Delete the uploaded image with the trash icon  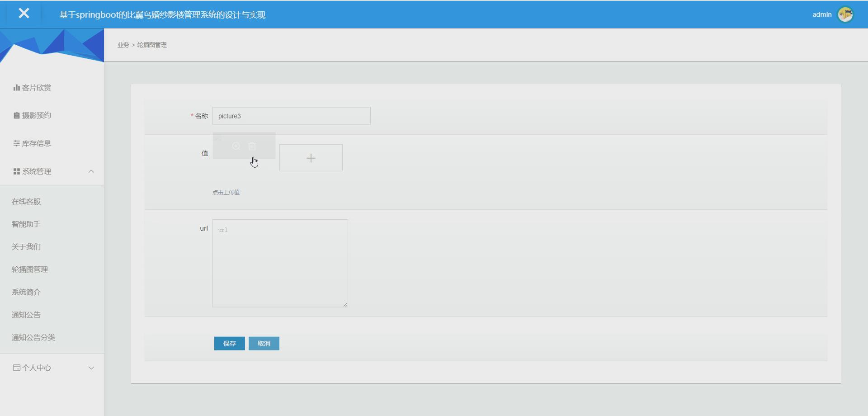252,146
